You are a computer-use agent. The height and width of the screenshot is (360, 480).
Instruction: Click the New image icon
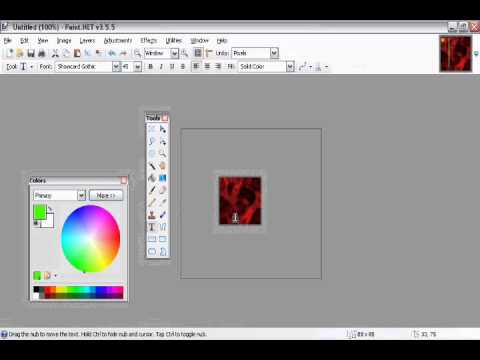[x=9, y=53]
